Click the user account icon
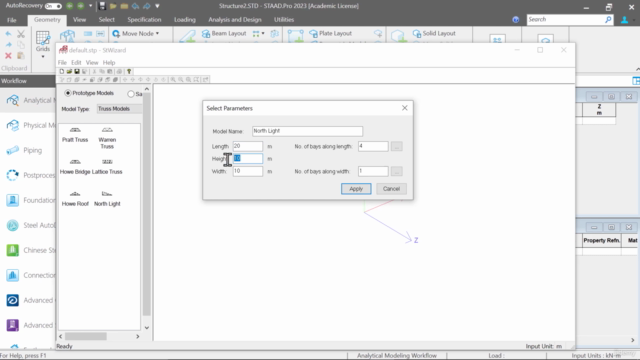 coord(624,20)
